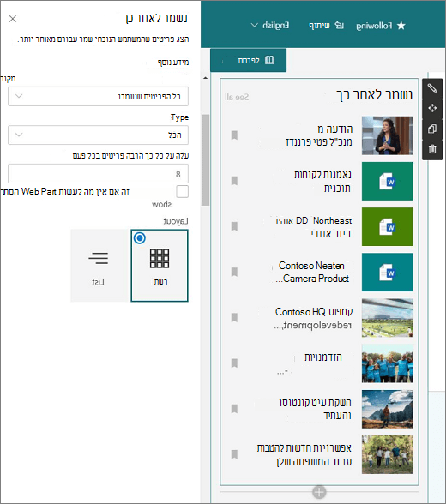This screenshot has width=446, height=504.
Task: Open the אפשרויות חדשות להטבות title
Action: [x=304, y=454]
